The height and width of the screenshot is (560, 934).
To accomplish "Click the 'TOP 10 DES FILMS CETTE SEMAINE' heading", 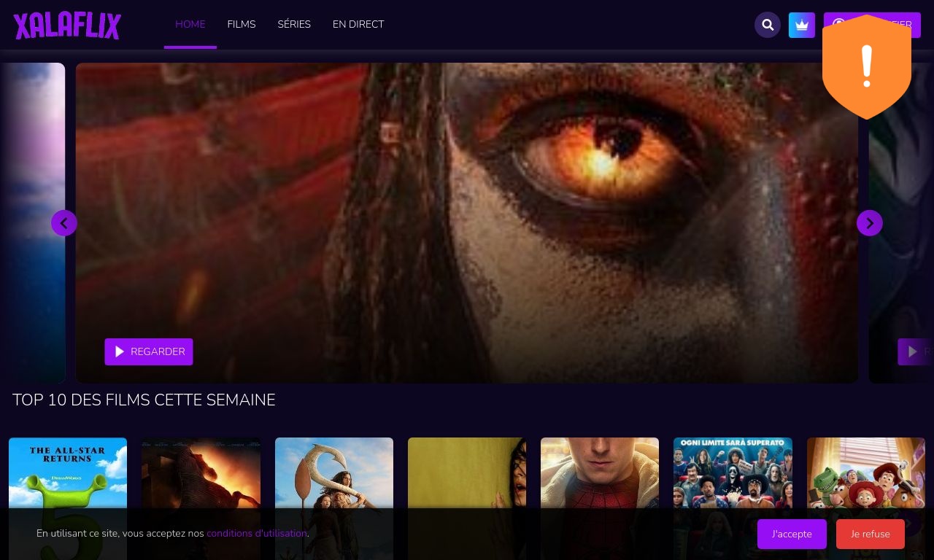I will pos(144,400).
